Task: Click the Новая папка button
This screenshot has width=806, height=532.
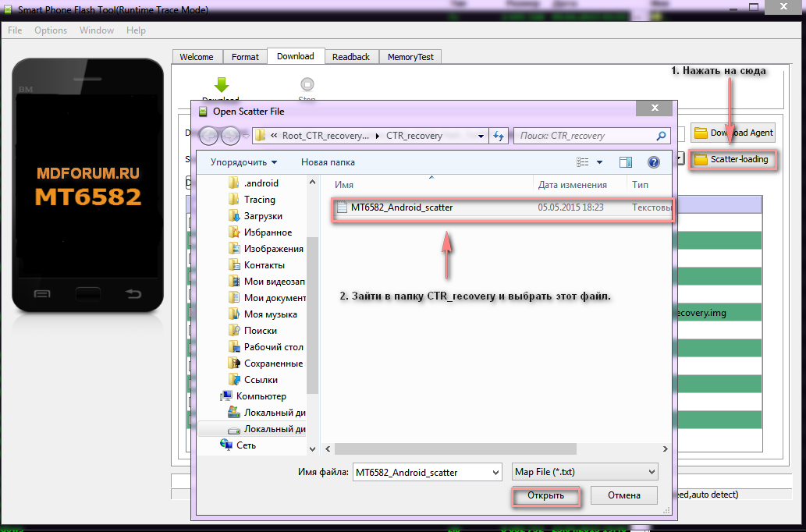Action: coord(328,162)
